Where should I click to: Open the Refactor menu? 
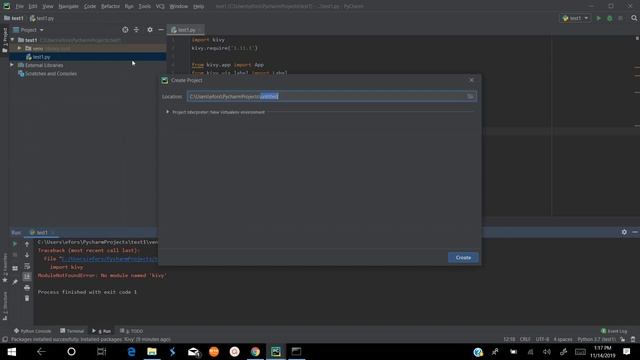coord(110,7)
